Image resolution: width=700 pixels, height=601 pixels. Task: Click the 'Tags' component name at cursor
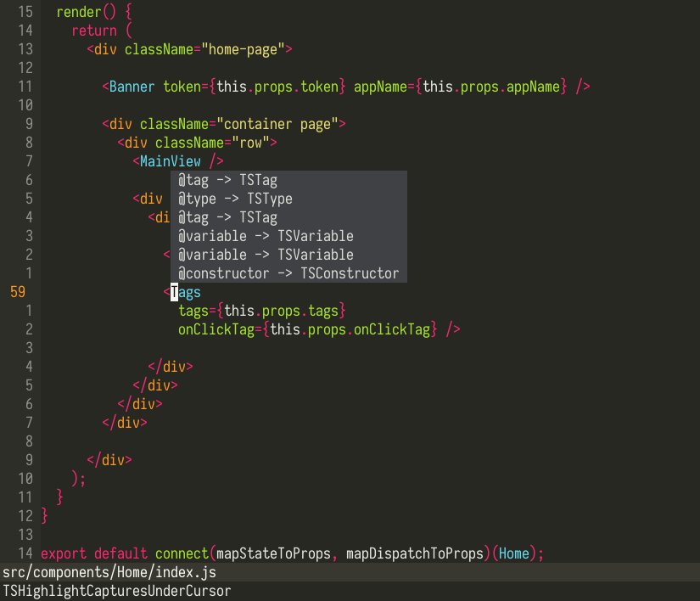[186, 293]
